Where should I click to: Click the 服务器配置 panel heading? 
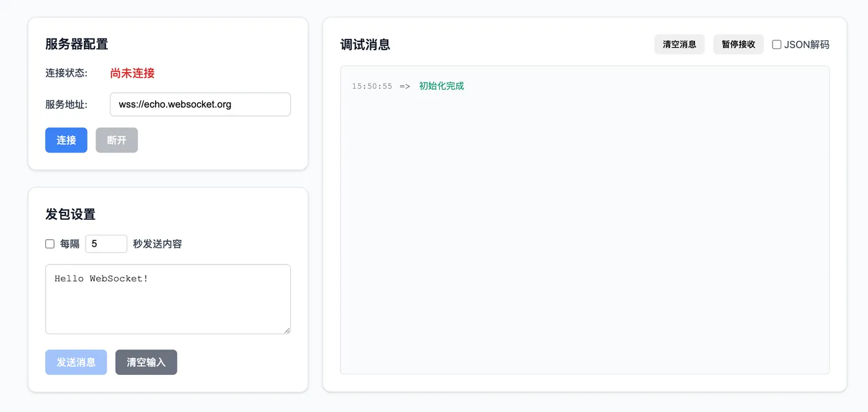(x=75, y=44)
